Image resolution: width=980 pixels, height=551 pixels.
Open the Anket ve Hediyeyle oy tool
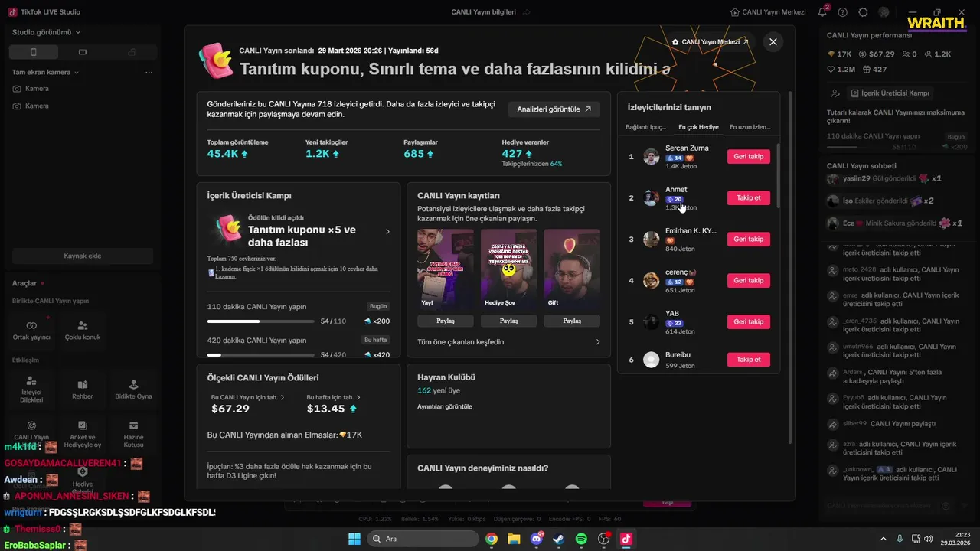tap(83, 433)
